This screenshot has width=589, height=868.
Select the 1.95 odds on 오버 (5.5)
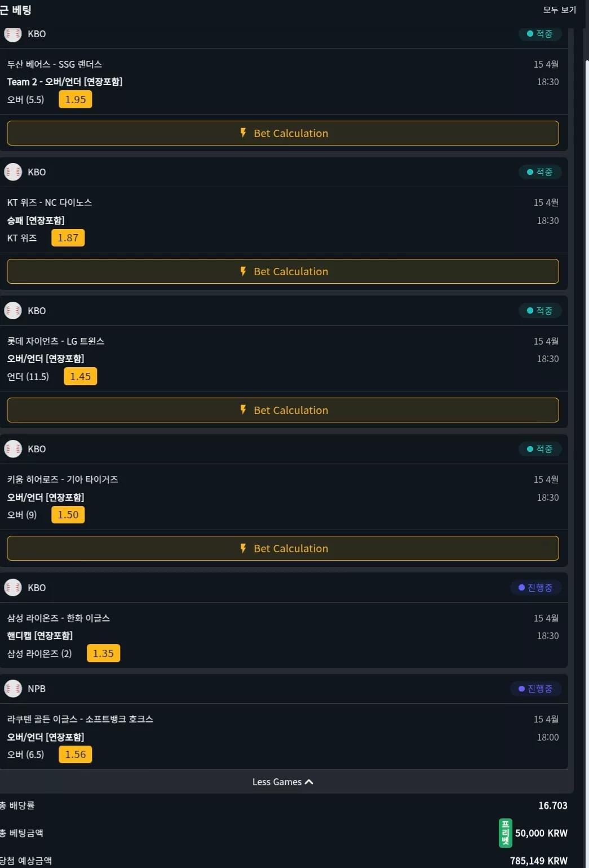75,100
